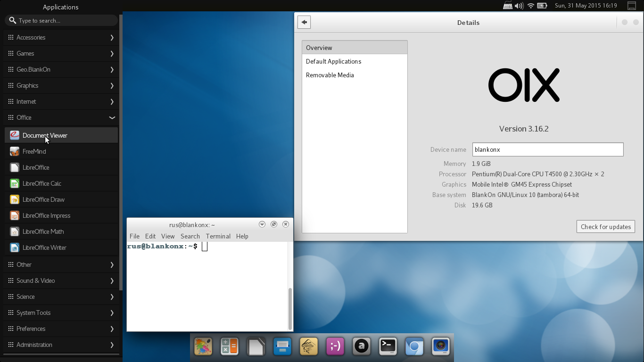Focus the Type to search box
This screenshot has height=362, width=644.
click(x=61, y=20)
